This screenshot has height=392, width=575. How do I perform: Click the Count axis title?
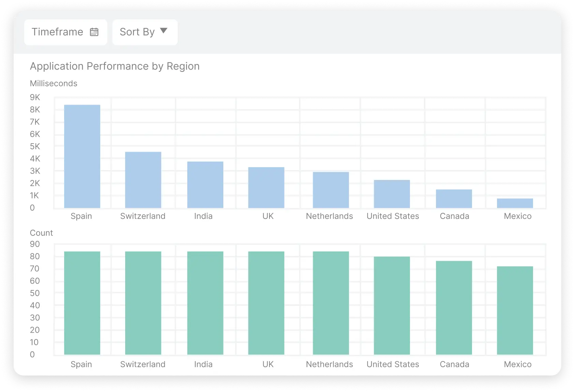pos(41,232)
